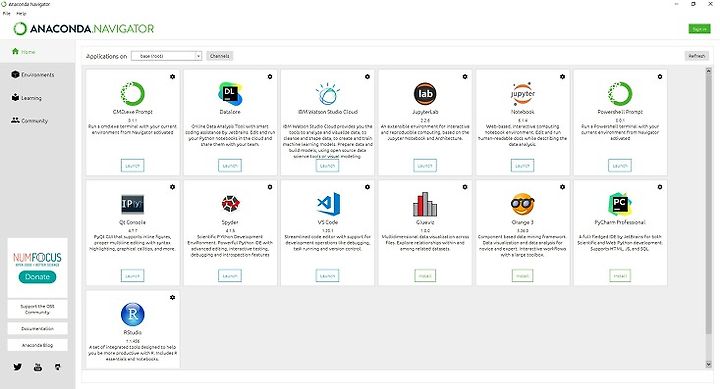
Task: Click the VS Code icon
Action: click(328, 204)
